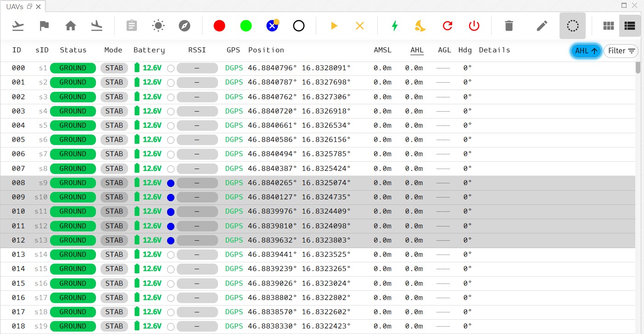Toggle the AHL sort chip
644x334 pixels.
tap(586, 51)
